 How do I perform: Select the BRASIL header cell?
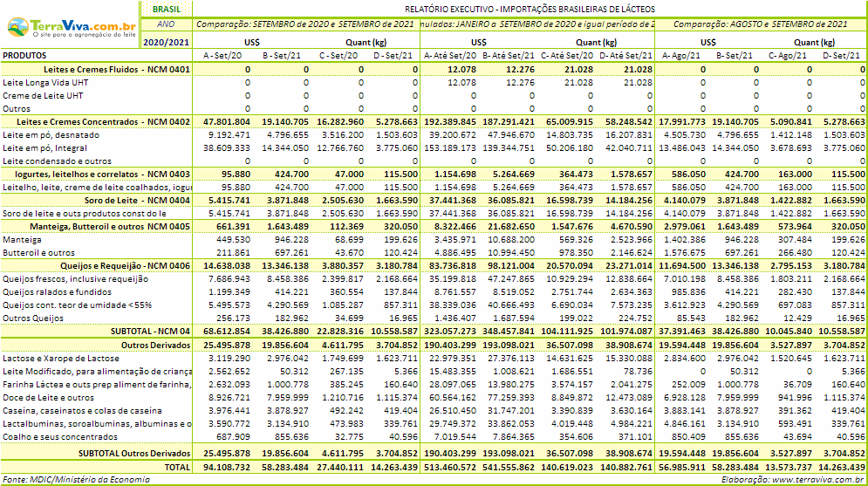[166, 9]
